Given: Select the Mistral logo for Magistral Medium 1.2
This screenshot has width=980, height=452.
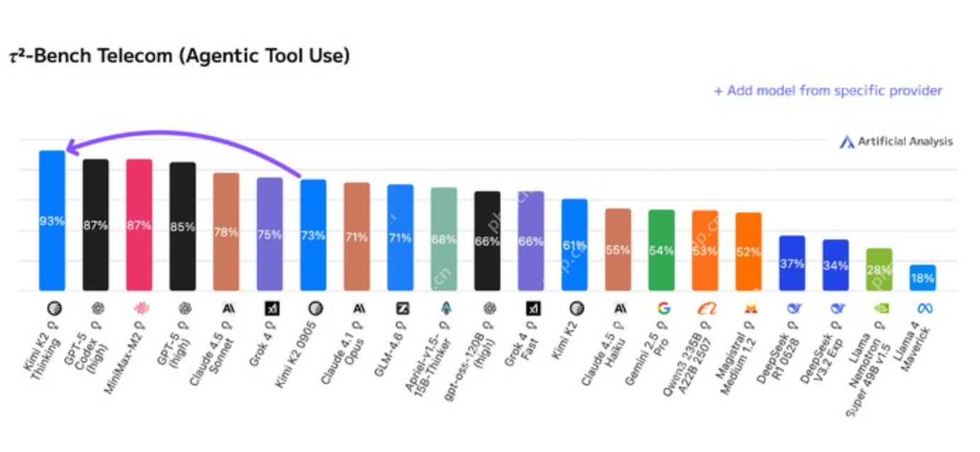Looking at the screenshot, I should [x=750, y=308].
